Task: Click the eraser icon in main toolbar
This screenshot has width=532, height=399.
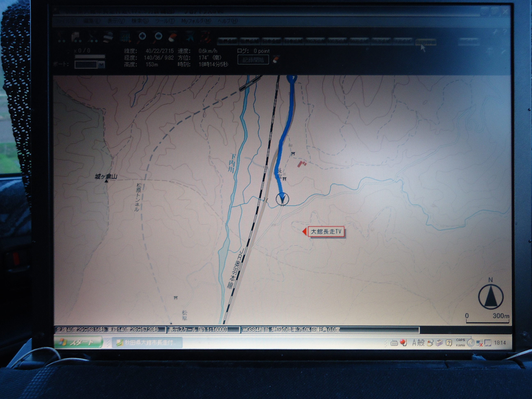Action: (x=173, y=38)
